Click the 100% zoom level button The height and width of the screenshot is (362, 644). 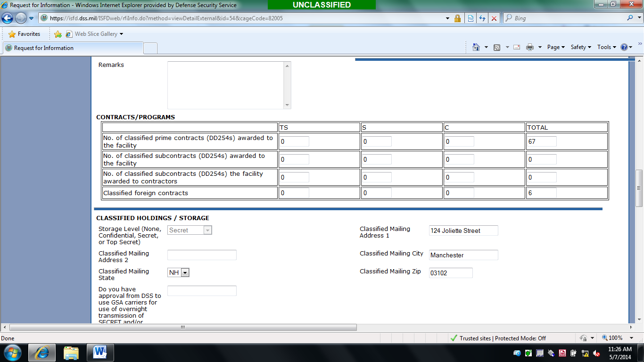click(x=612, y=338)
